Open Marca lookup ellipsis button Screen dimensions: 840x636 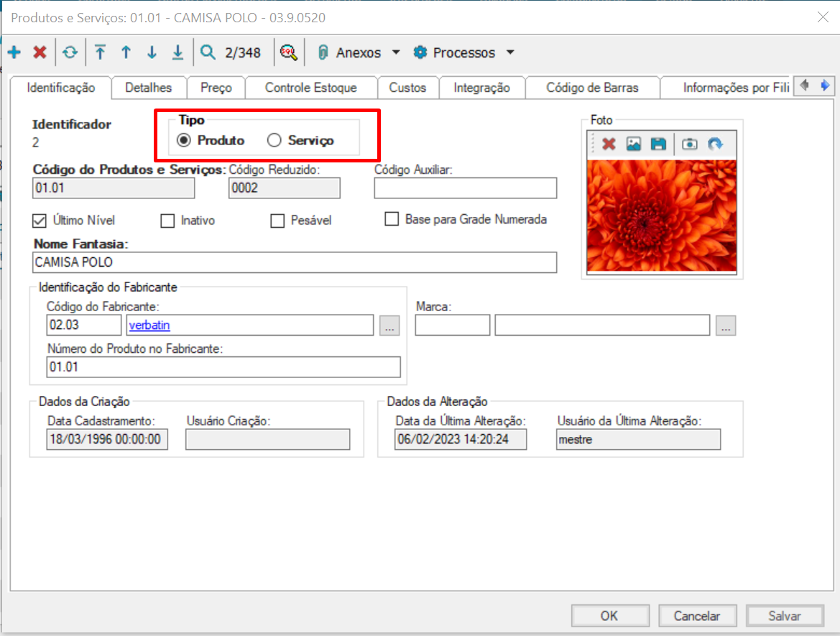point(726,326)
